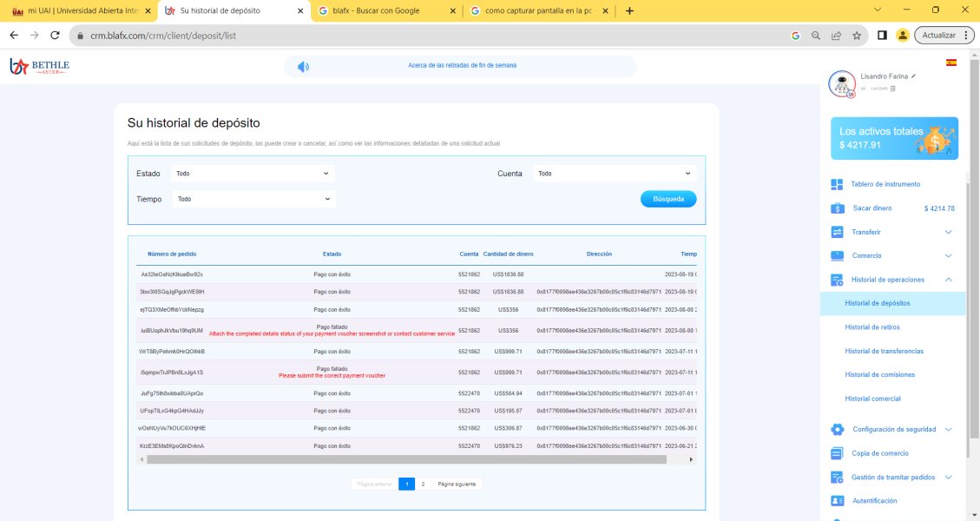
Task: Click the user avatar picture
Action: click(x=840, y=84)
